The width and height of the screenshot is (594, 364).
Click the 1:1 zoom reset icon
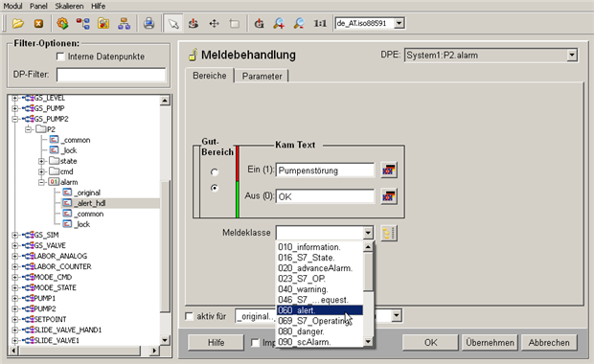click(x=320, y=24)
